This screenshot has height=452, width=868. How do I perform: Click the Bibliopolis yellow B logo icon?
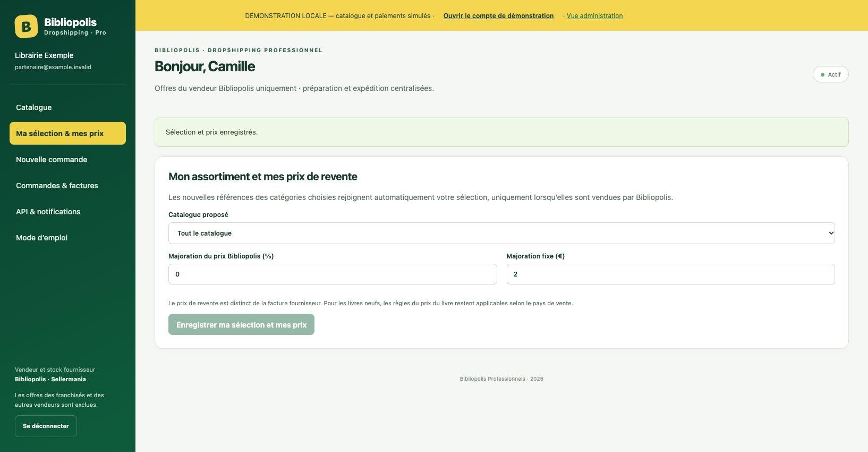point(26,26)
